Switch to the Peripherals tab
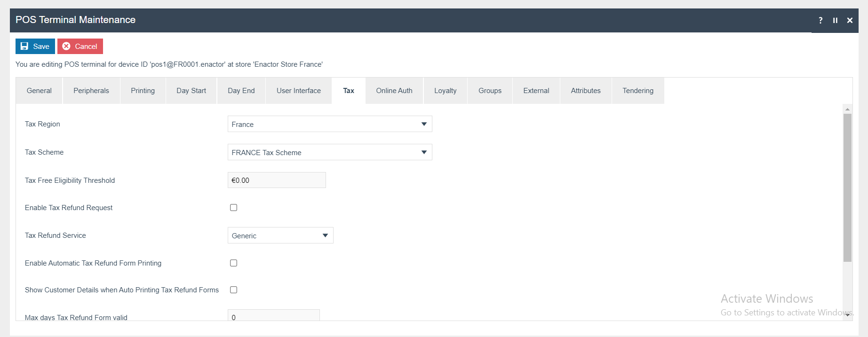Viewport: 868px width, 337px height. pos(91,91)
